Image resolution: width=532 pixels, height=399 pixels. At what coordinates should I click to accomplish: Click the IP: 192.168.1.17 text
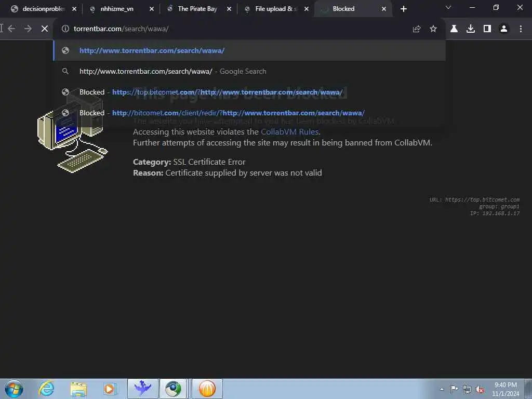[495, 213]
